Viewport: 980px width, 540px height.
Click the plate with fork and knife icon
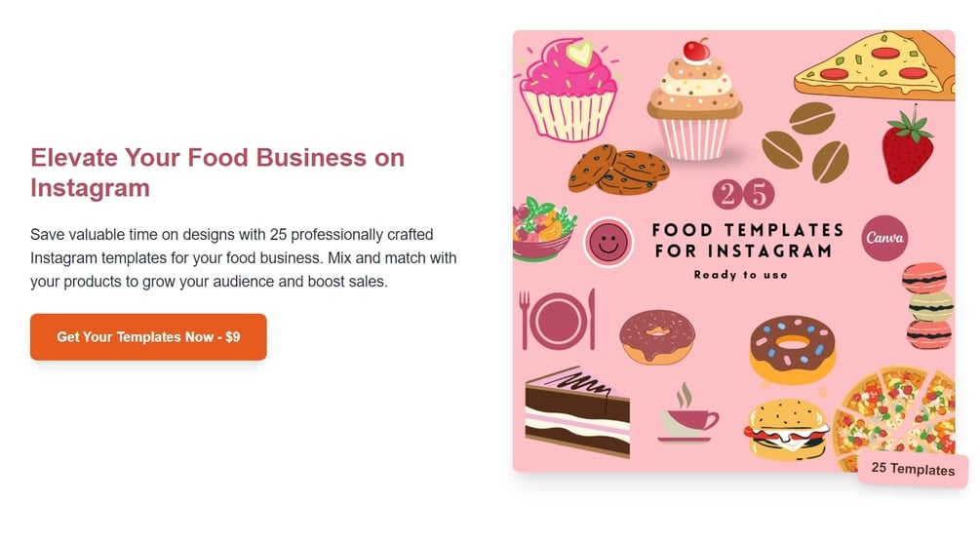[x=558, y=320]
